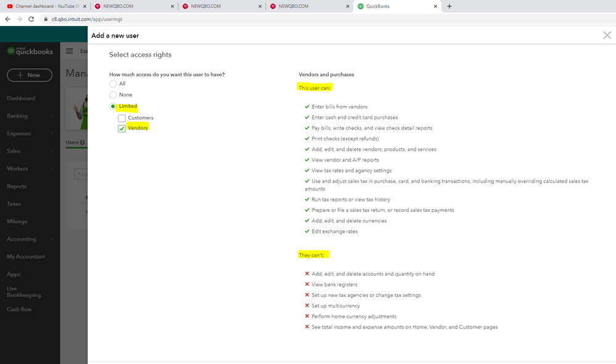Open the Mileage page from the sidebar

pyautogui.click(x=18, y=221)
